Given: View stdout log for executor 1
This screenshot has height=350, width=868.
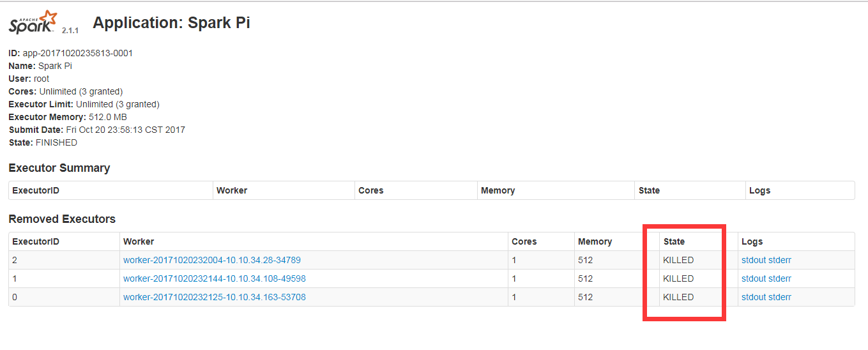Looking at the screenshot, I should coord(753,278).
